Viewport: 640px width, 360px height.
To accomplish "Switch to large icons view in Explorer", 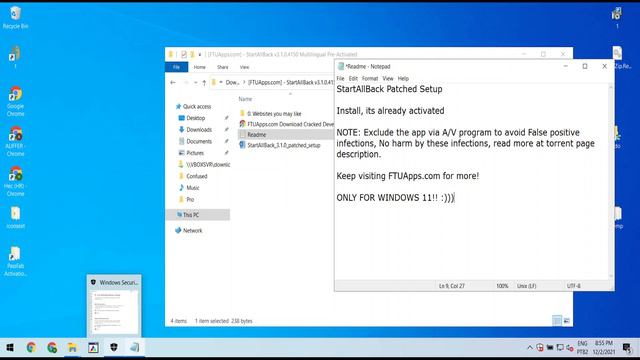I will [x=567, y=321].
